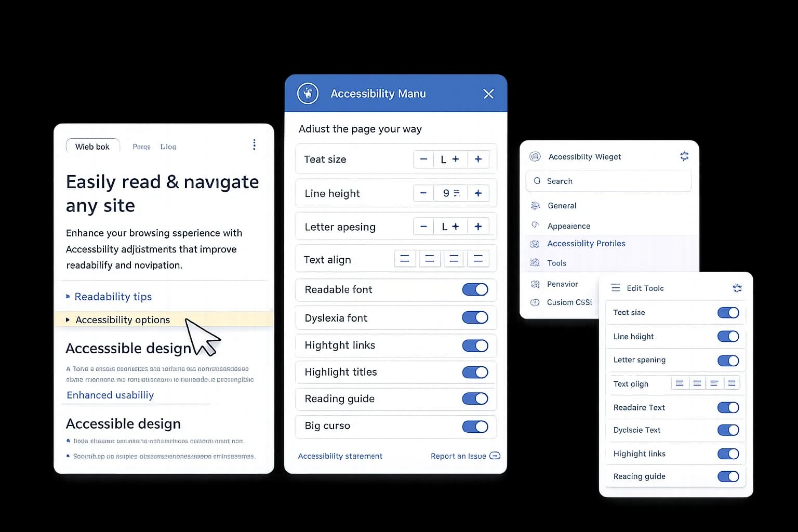Increase Line height with the plus button
Screen dimensions: 798x532
[478, 193]
